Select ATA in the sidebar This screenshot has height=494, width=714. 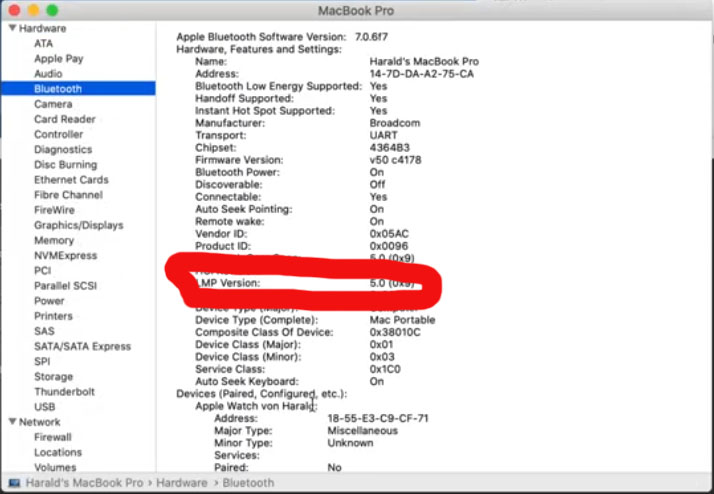(44, 44)
